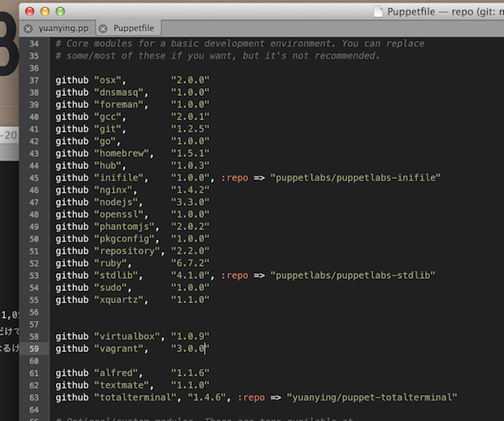504x421 pixels.
Task: Click the :repo symbol on the stdlib line
Action: (x=235, y=276)
